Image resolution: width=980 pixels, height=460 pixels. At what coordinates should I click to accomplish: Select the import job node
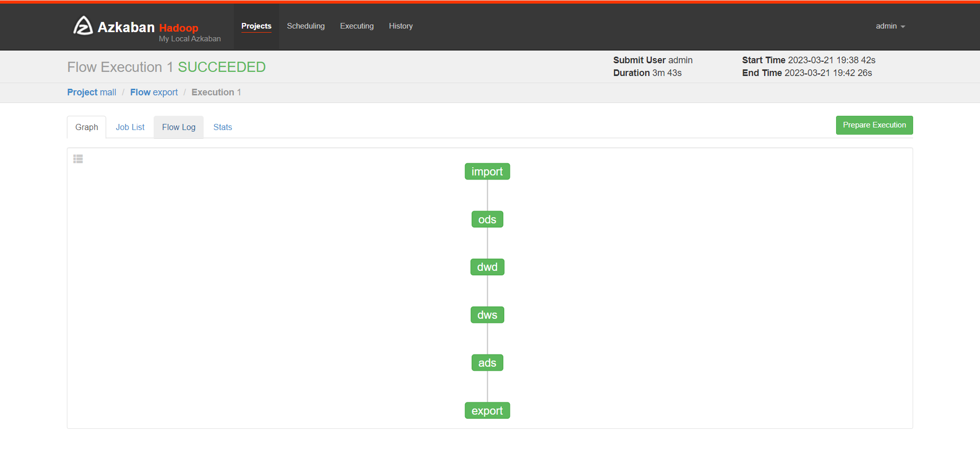[x=487, y=171]
